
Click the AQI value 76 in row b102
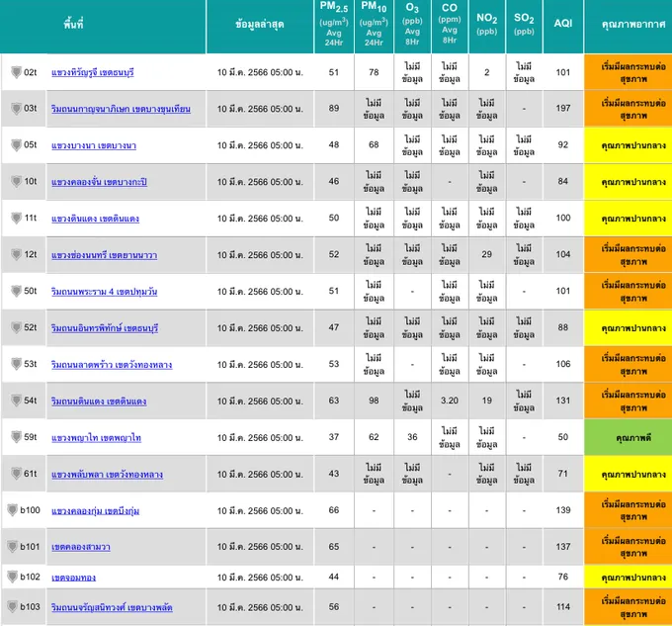[x=562, y=577]
